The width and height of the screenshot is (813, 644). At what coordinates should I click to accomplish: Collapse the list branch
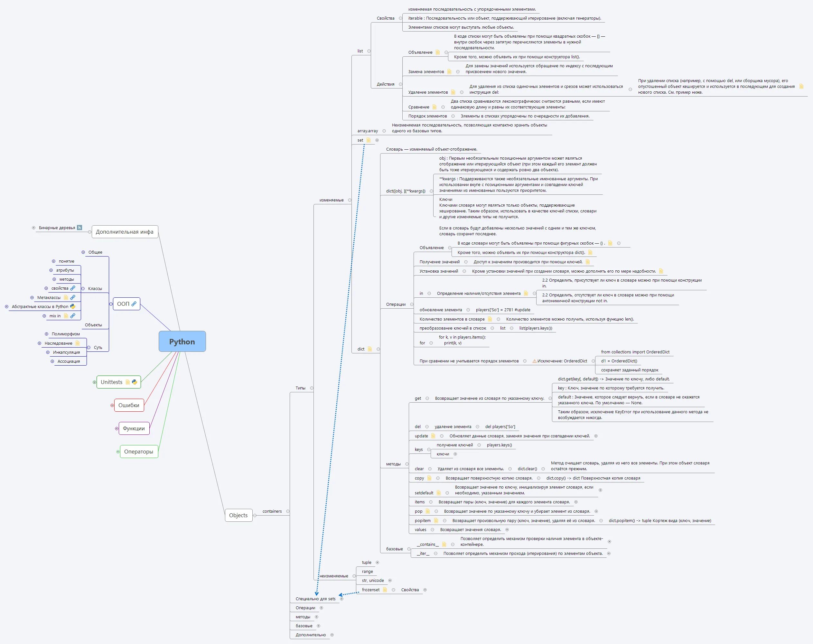pos(369,51)
